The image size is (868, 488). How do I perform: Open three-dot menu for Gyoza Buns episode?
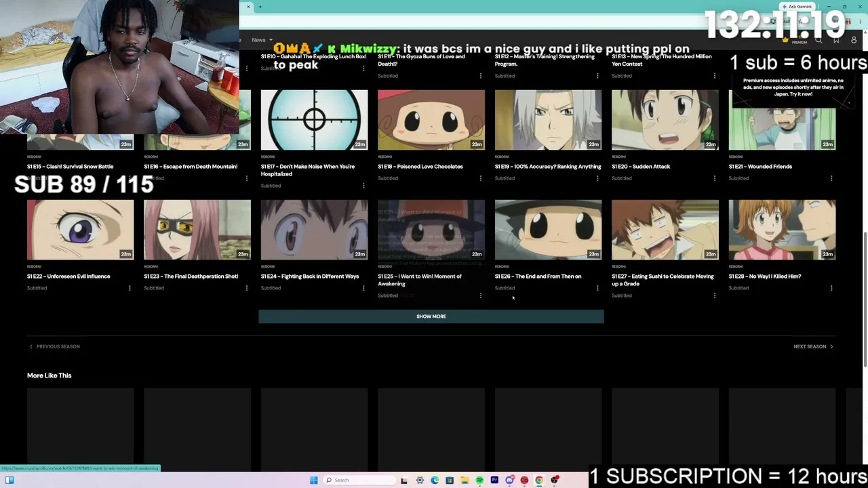click(481, 76)
